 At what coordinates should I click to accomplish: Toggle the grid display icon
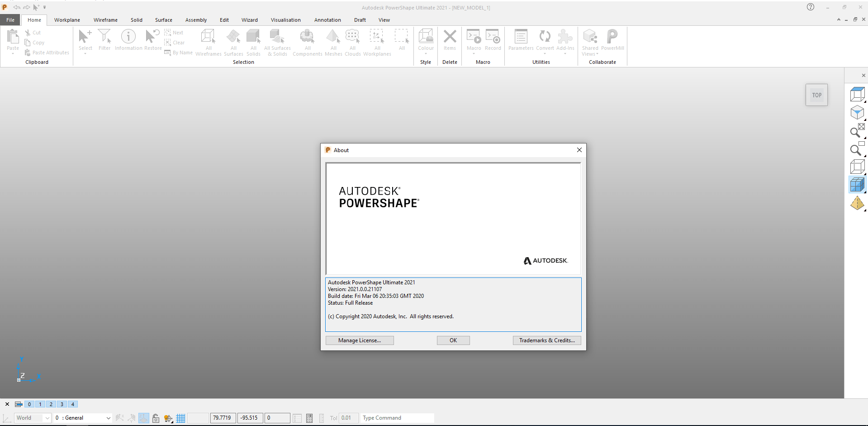pos(180,418)
